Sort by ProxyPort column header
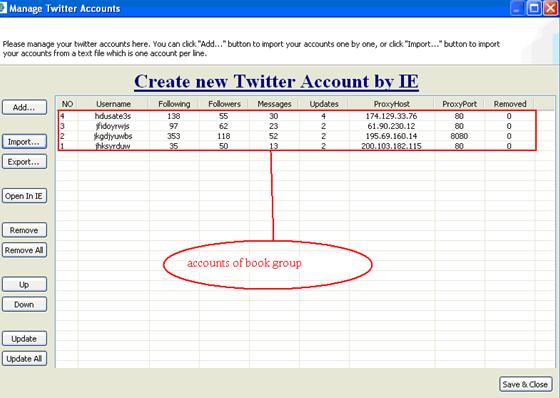The image size is (560, 398). [x=459, y=104]
